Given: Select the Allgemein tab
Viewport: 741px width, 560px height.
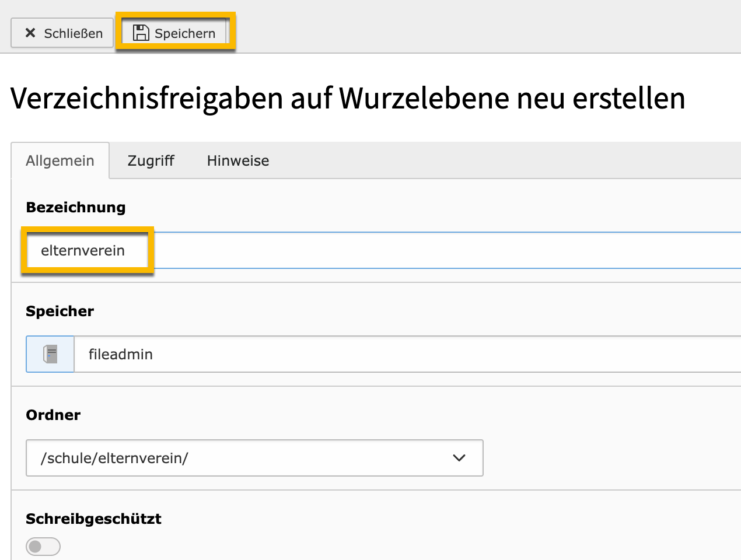Looking at the screenshot, I should point(60,160).
